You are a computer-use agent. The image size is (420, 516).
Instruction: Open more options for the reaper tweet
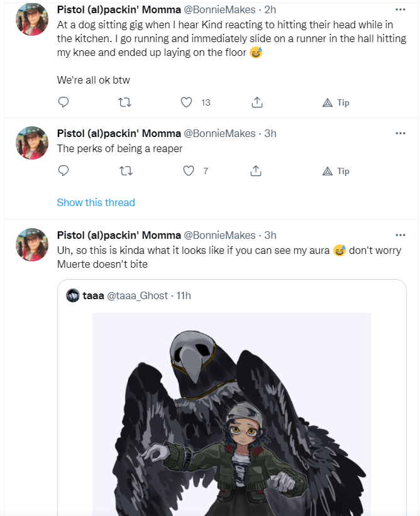click(x=401, y=133)
